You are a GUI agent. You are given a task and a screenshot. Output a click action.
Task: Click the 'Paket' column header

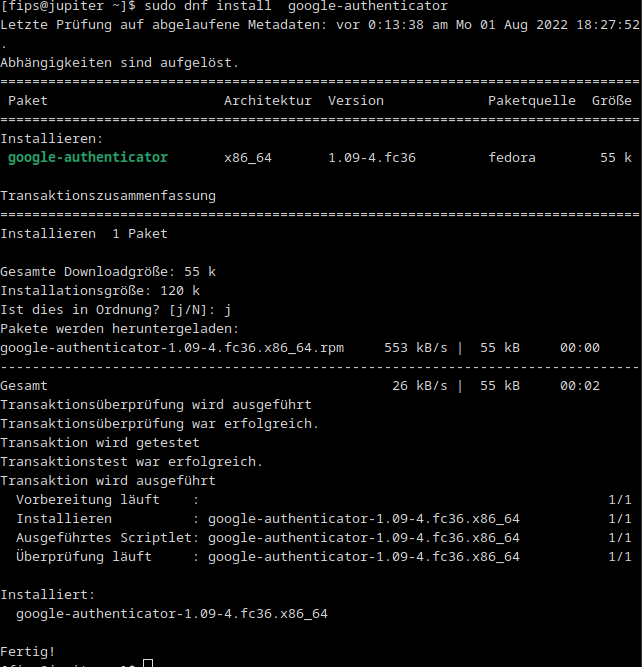tap(28, 101)
